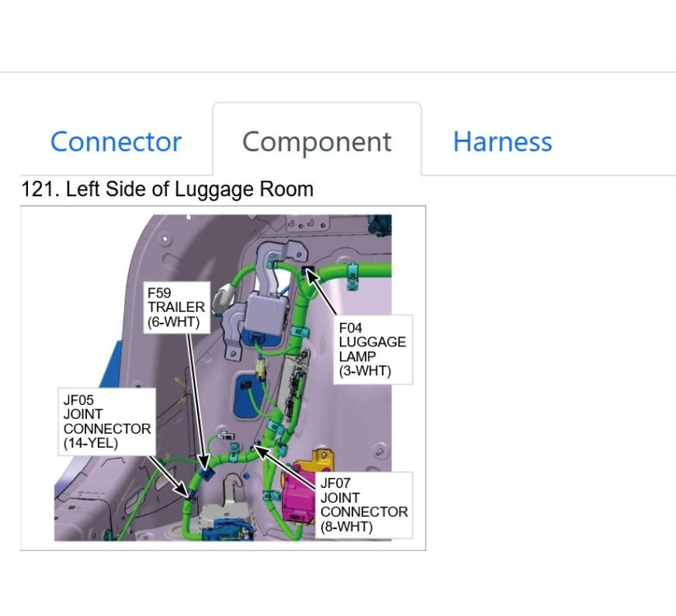Select the JF07 JOINT CONNECTOR (8-WHT) label
This screenshot has height=616, width=676.
coord(364,504)
